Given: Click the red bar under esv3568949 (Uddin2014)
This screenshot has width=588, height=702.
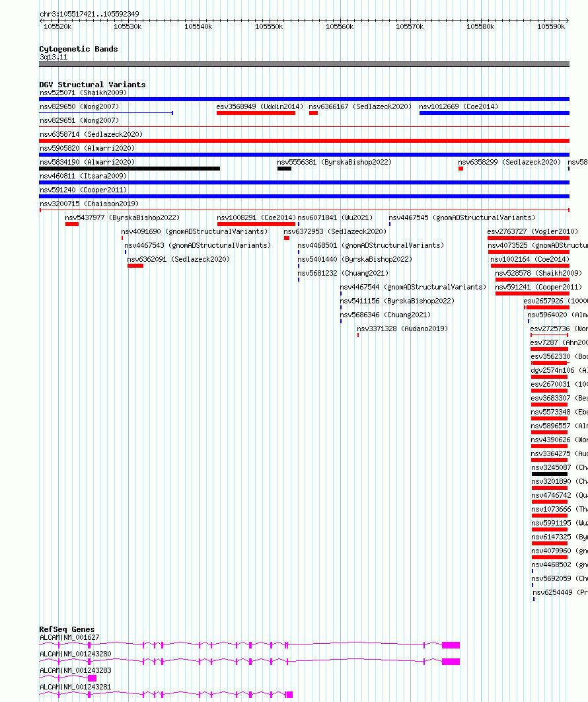Looking at the screenshot, I should [x=256, y=113].
